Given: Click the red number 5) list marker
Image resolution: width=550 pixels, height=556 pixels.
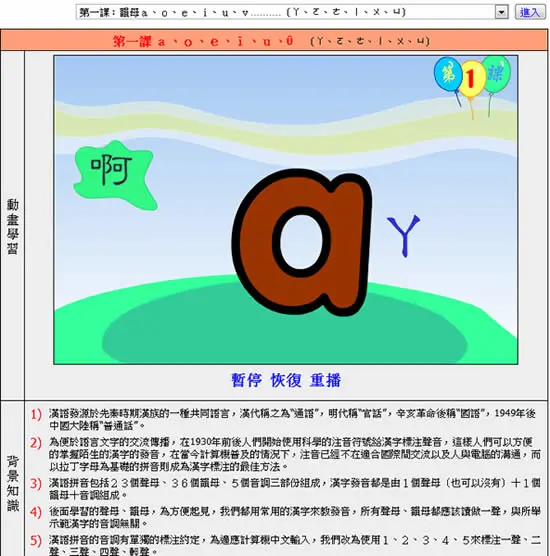Looking at the screenshot, I should pyautogui.click(x=36, y=540).
